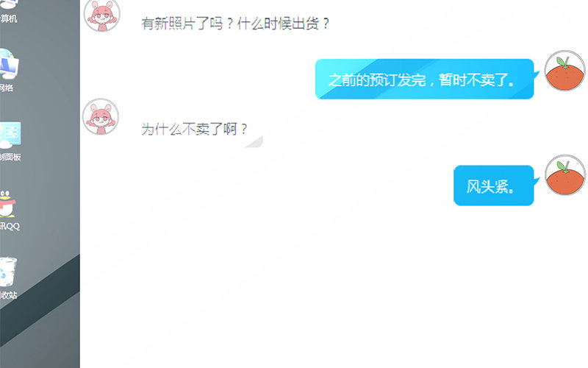The width and height of the screenshot is (588, 368).
Task: Click the 网络 desktop icon label
Action: (x=7, y=88)
